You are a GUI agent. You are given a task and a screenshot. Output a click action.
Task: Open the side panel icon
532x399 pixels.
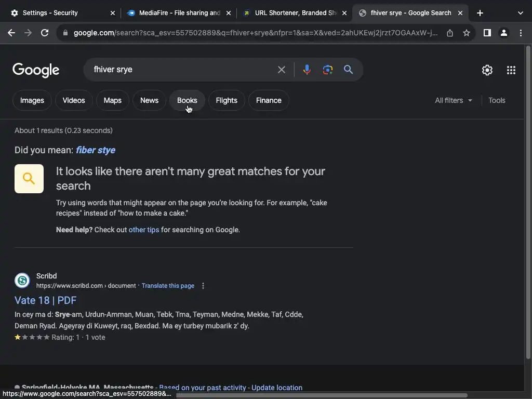(x=487, y=33)
